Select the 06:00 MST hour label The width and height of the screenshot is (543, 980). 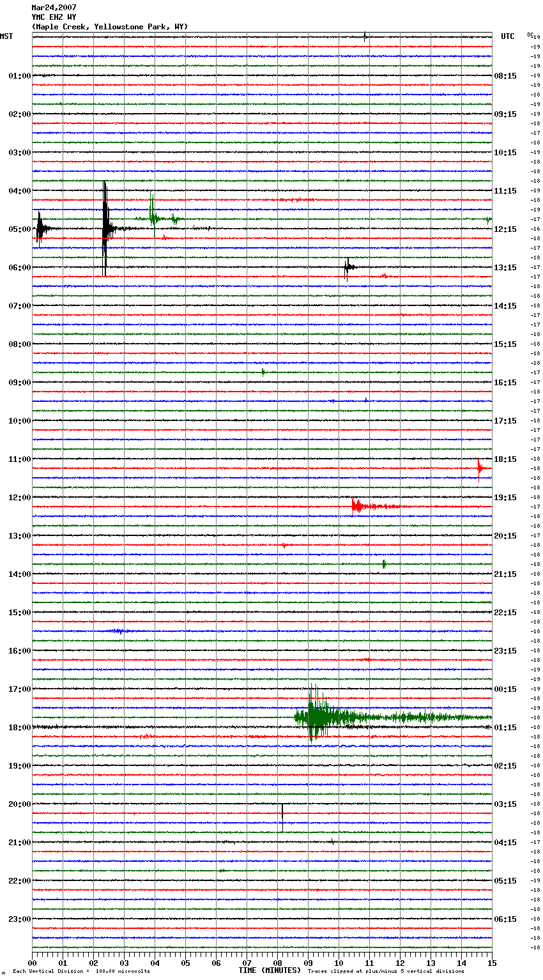[19, 268]
